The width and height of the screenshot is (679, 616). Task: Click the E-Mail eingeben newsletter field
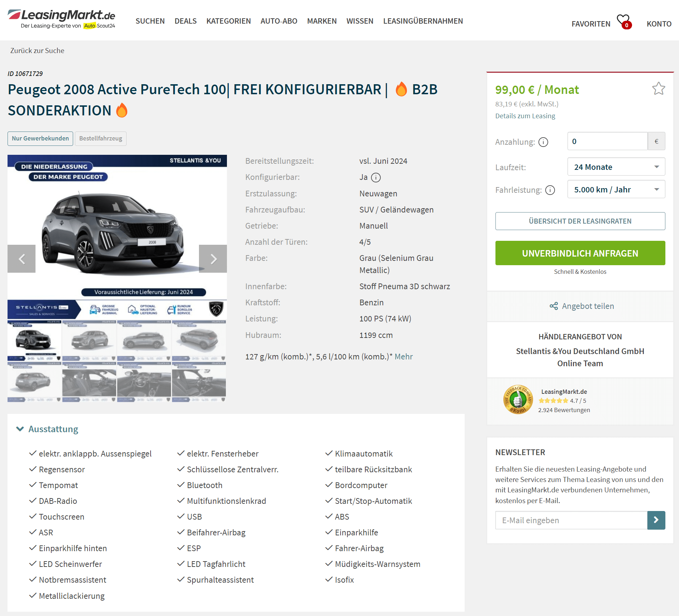tap(571, 520)
